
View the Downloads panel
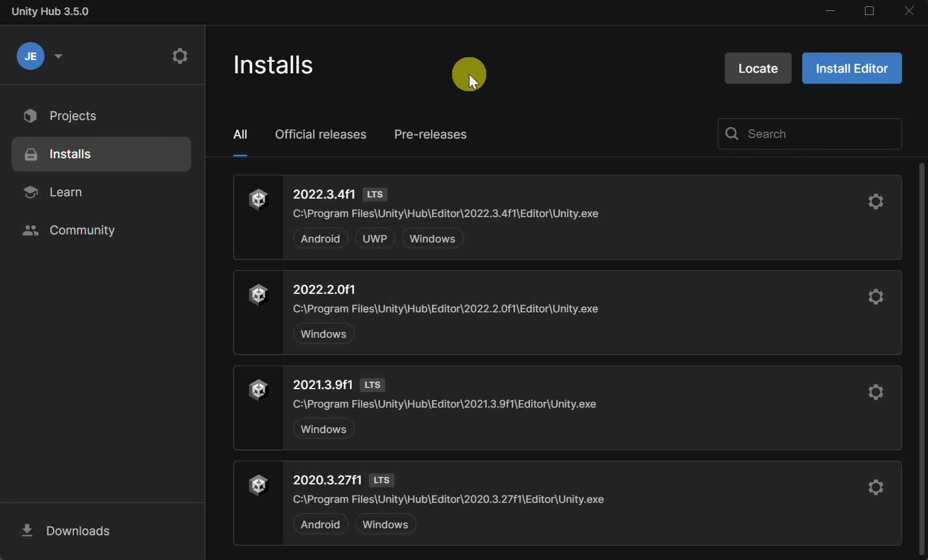(x=77, y=531)
